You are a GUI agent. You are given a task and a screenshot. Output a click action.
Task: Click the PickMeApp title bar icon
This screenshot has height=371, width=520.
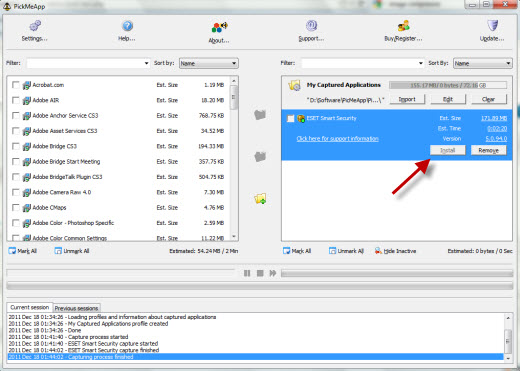[7, 6]
